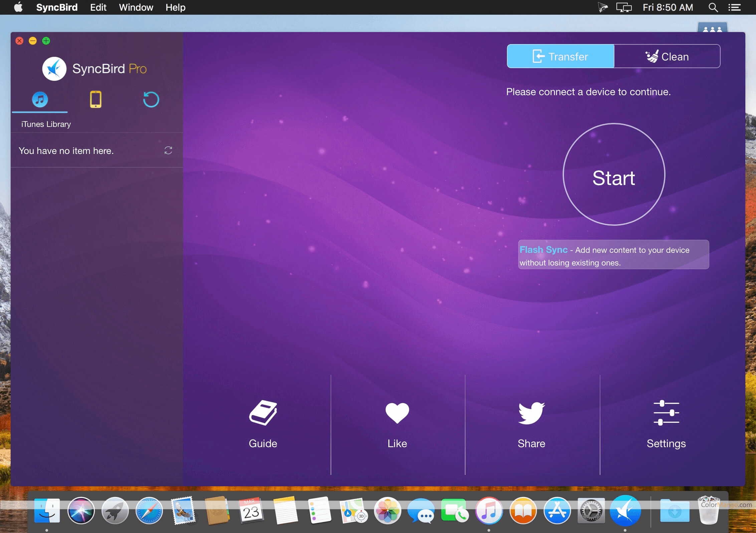The width and height of the screenshot is (756, 533).
Task: Open the Edit menu
Action: coord(98,7)
